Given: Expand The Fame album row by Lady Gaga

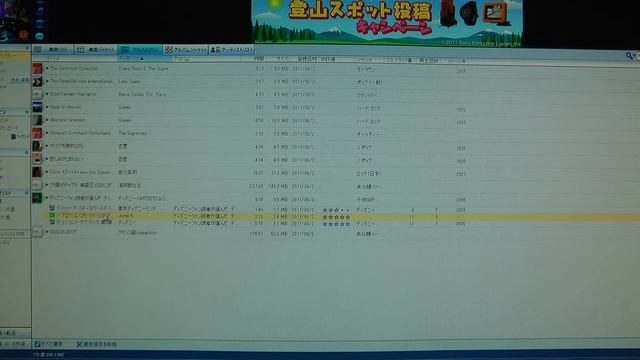Looking at the screenshot, I should click(47, 81).
